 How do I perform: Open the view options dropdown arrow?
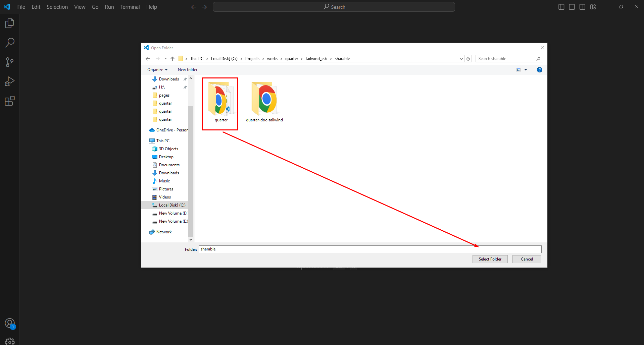[x=526, y=70]
